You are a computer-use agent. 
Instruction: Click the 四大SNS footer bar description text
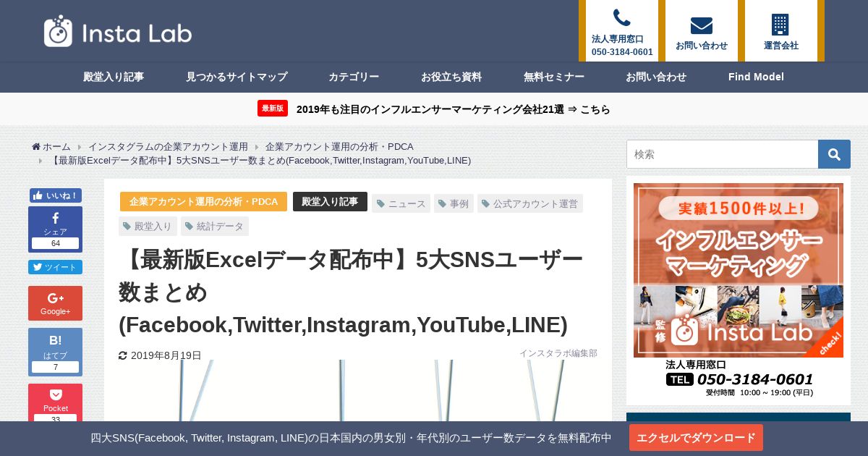click(351, 438)
